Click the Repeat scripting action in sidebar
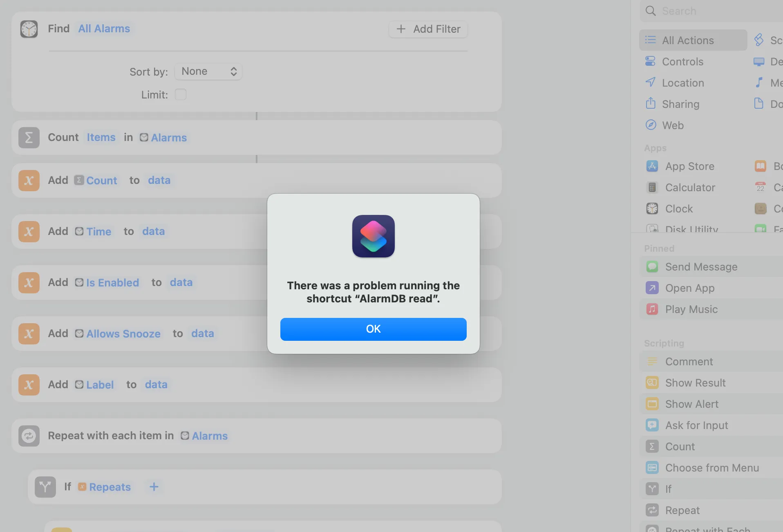Screen dimensions: 783x532 pyautogui.click(x=711, y=510)
